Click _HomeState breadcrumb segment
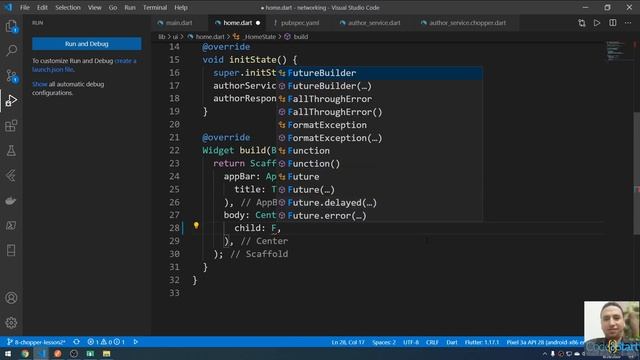Image resolution: width=640 pixels, height=360 pixels. [260, 37]
